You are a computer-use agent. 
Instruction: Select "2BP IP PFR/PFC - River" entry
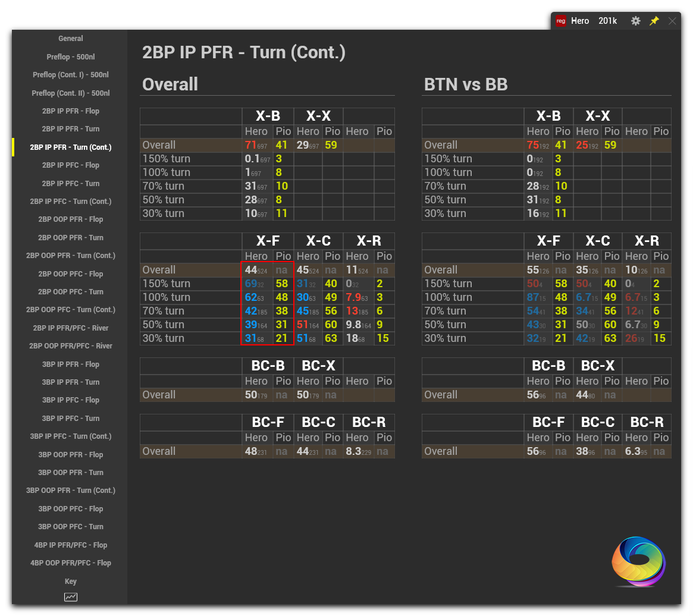(70, 328)
